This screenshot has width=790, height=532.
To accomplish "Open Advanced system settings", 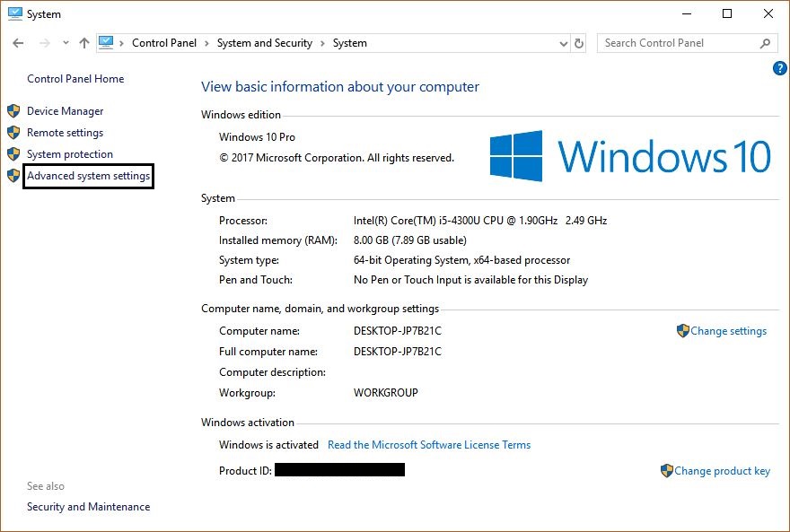I will click(x=88, y=176).
